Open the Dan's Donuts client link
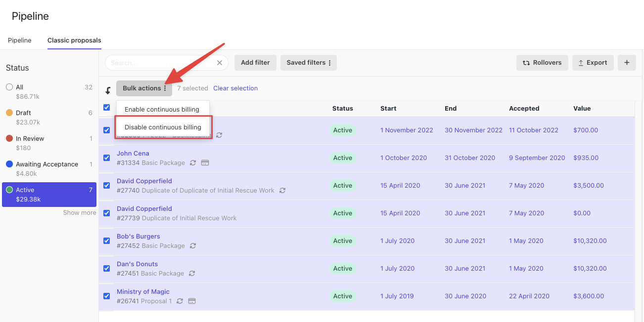The image size is (644, 322). click(x=138, y=264)
